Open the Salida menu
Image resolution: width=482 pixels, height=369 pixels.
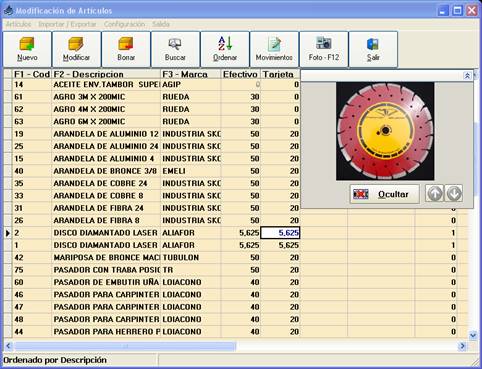(x=161, y=24)
